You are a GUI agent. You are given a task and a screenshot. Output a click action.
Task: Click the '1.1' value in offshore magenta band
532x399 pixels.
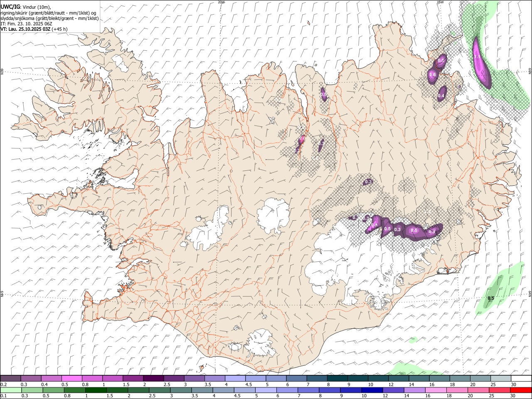click(x=477, y=57)
